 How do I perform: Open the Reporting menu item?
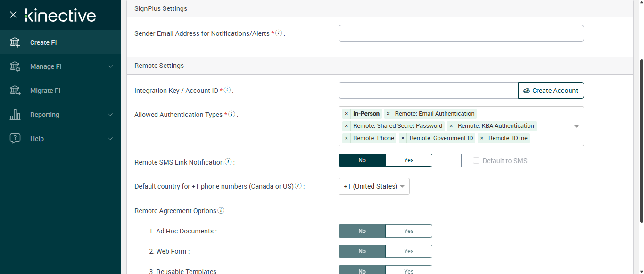pyautogui.click(x=45, y=115)
